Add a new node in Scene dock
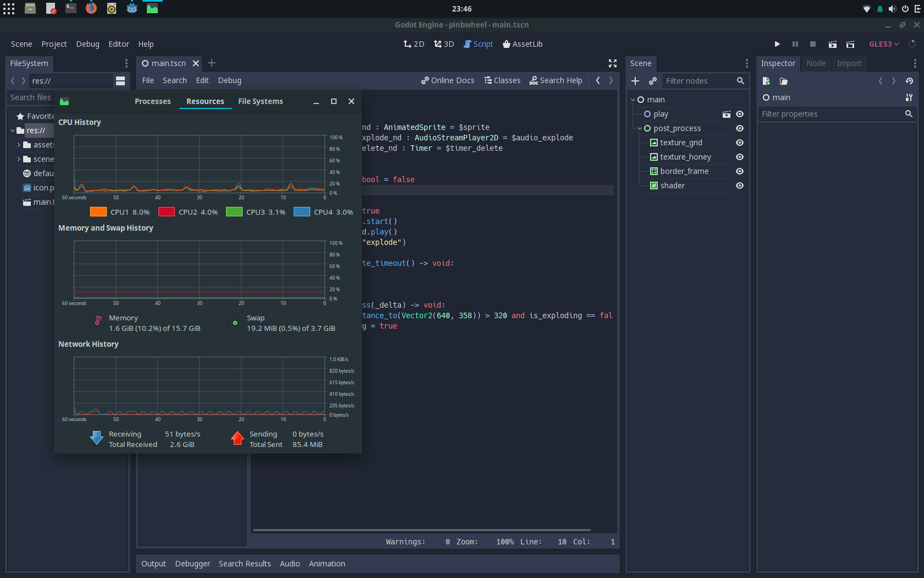 point(635,81)
